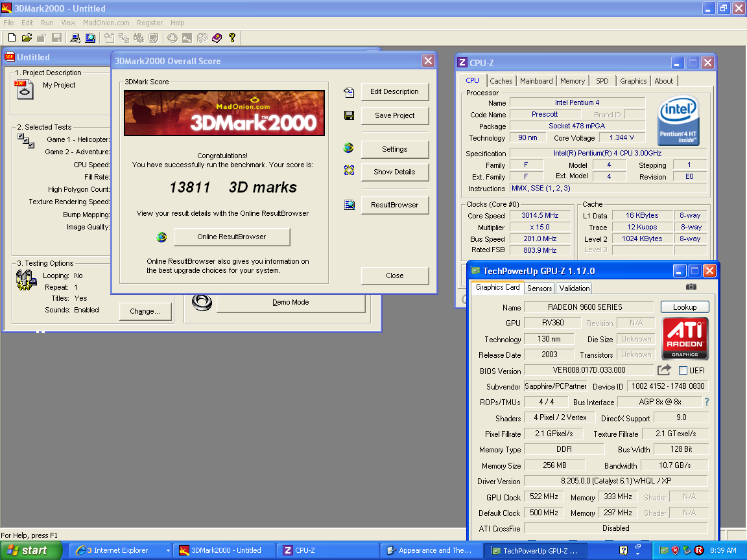This screenshot has height=560, width=747.
Task: Click the Selected Tests checkboxes icon
Action: (26, 141)
